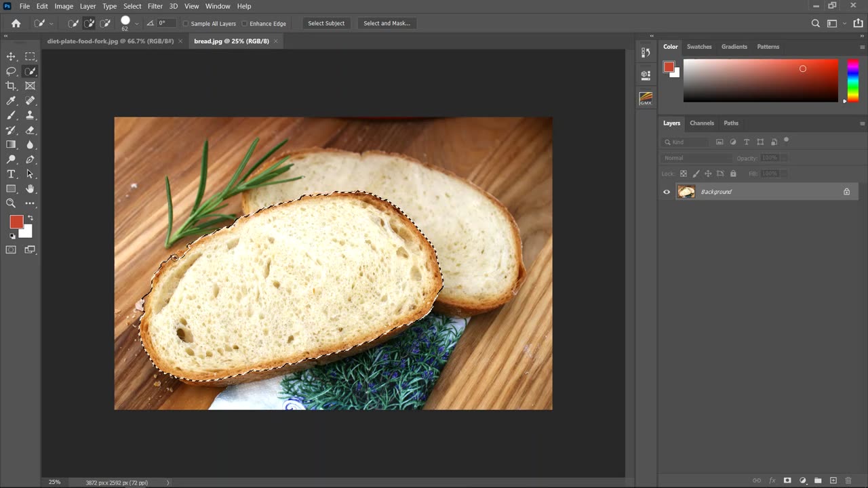Switch to the diet-plate-food-fork.jpg tab
The image size is (868, 488).
point(110,41)
